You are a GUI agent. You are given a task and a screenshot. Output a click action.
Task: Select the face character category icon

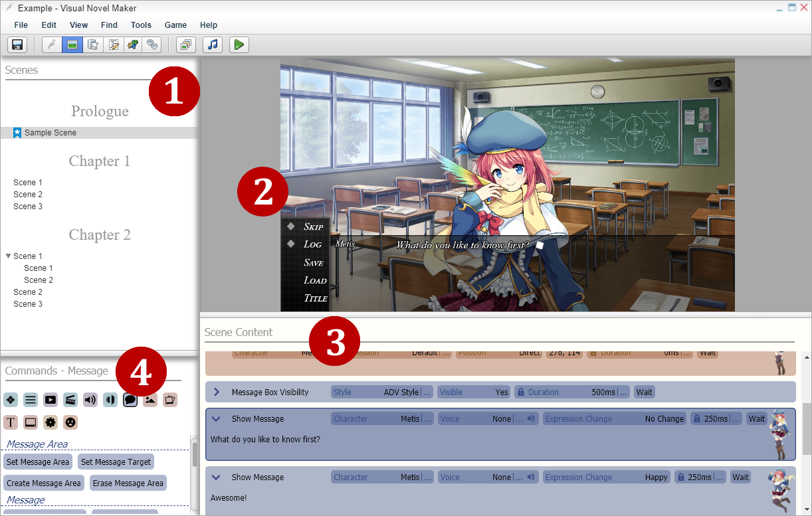tap(70, 422)
